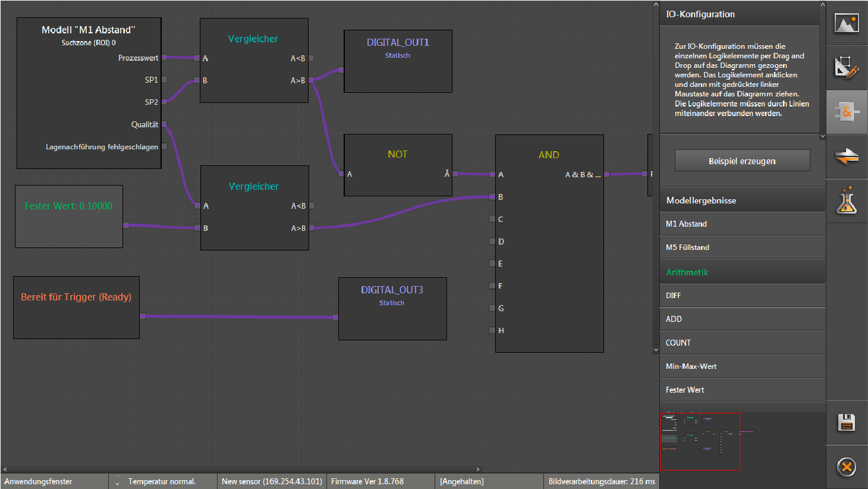Open the orange double-arrow interface icon

click(x=847, y=157)
